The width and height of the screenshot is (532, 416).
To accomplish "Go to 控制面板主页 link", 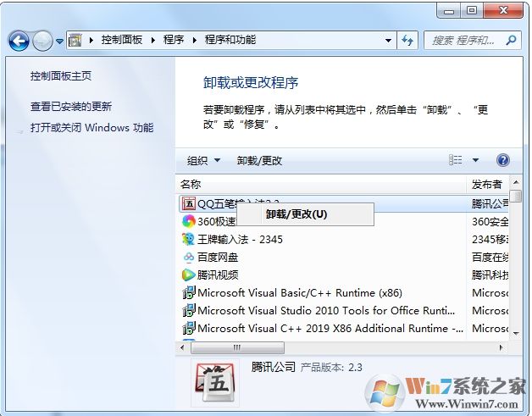I will (61, 75).
